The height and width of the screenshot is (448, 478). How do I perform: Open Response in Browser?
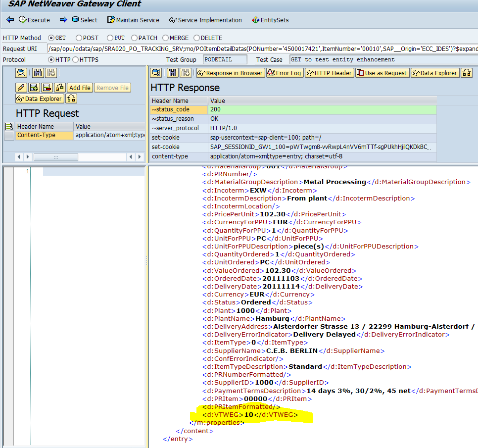click(x=231, y=73)
